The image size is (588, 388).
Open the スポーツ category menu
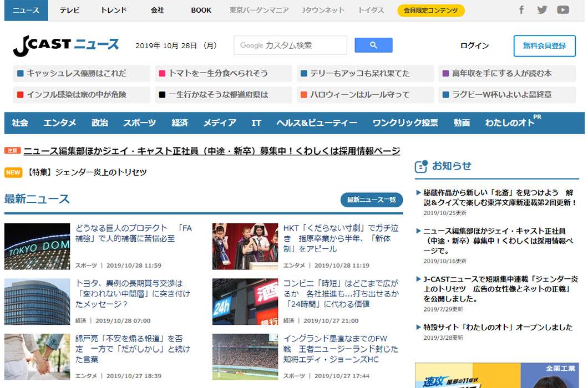pos(139,123)
